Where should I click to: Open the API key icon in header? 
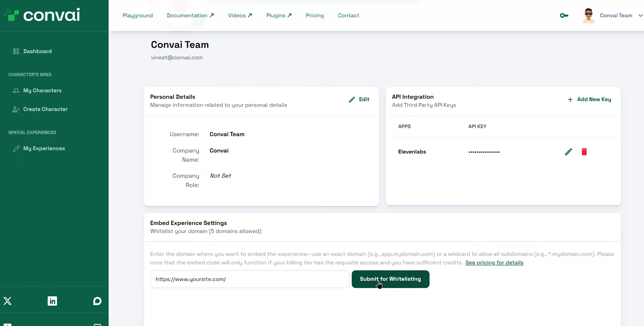point(564,16)
